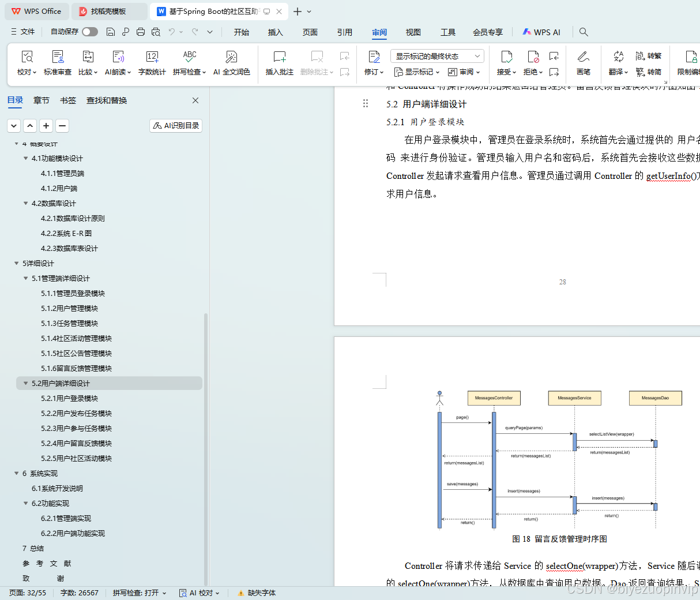This screenshot has width=700, height=600.
Task: Close the navigation pane
Action: coord(195,100)
